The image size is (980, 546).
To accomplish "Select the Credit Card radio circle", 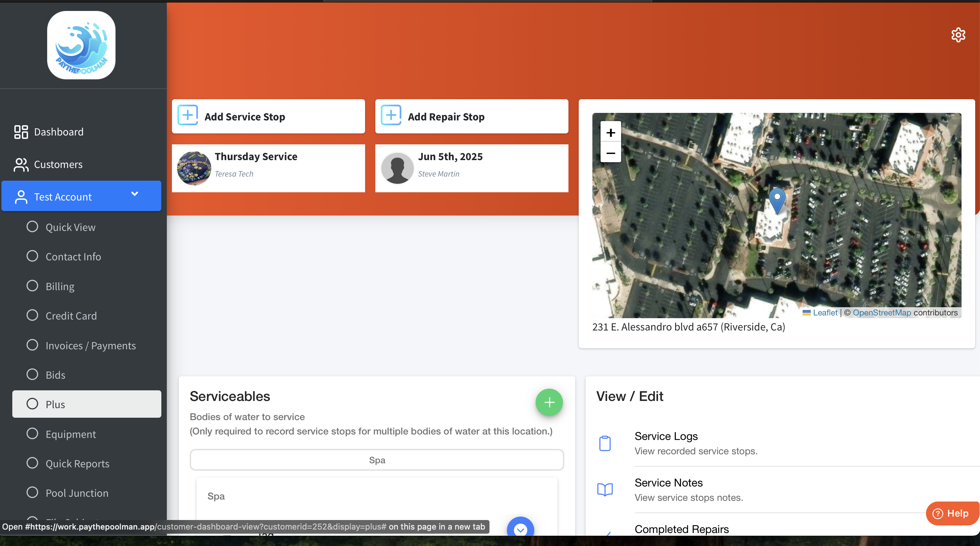I will [x=32, y=315].
